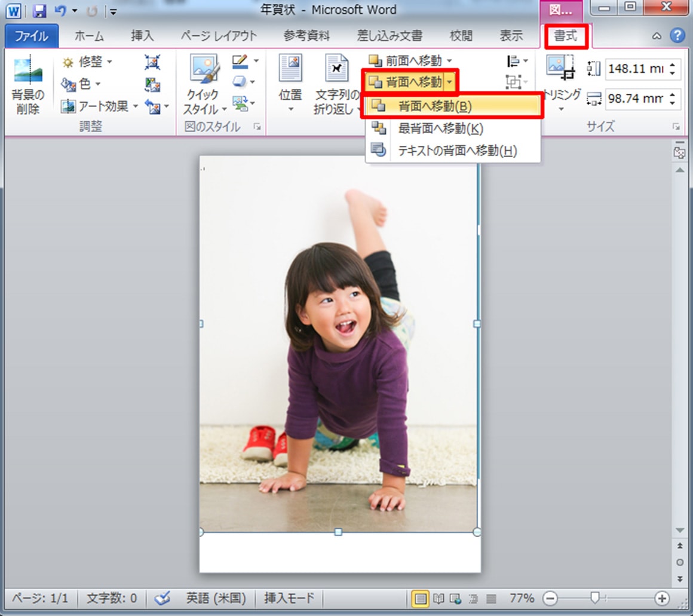Collapse the 背面へ移動 dropdown arrow in the ribbon
The image size is (693, 616).
(x=449, y=82)
